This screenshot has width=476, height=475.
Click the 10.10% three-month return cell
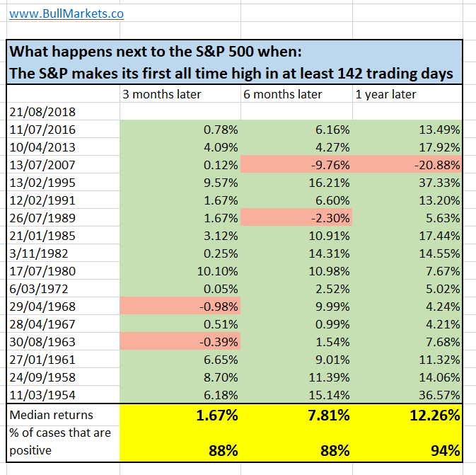click(180, 270)
